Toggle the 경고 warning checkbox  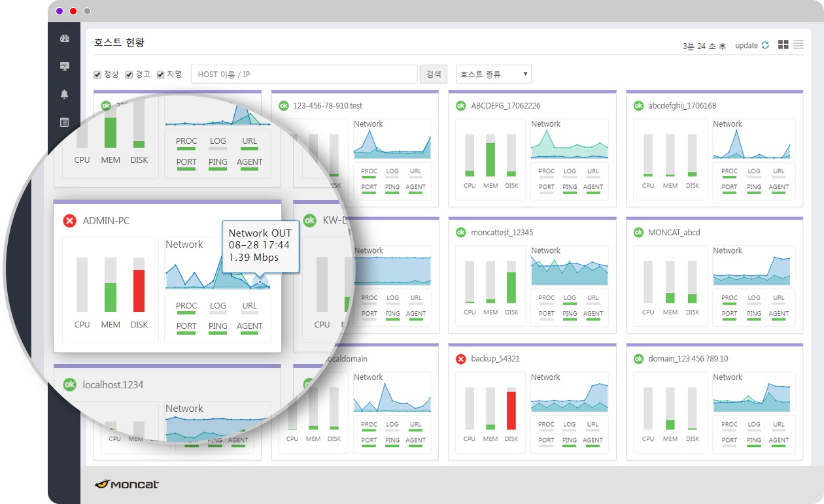point(129,75)
